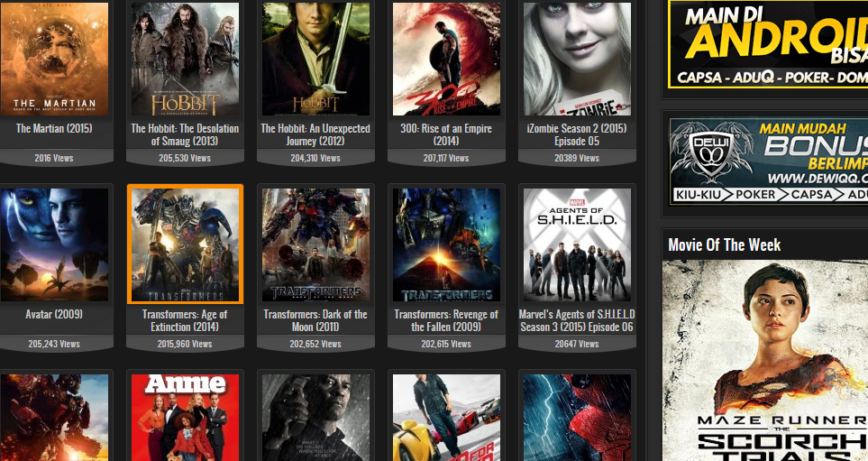868x461 pixels.
Task: Click the 202,615 Views count
Action: 446,344
